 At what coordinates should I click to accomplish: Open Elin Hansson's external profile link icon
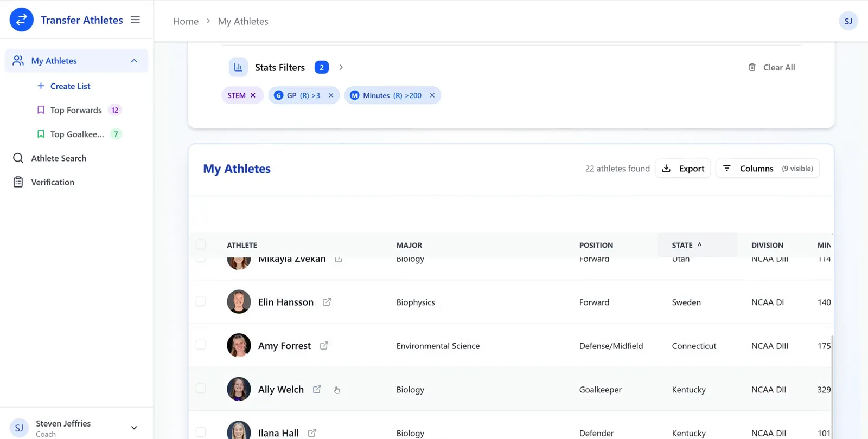(327, 302)
